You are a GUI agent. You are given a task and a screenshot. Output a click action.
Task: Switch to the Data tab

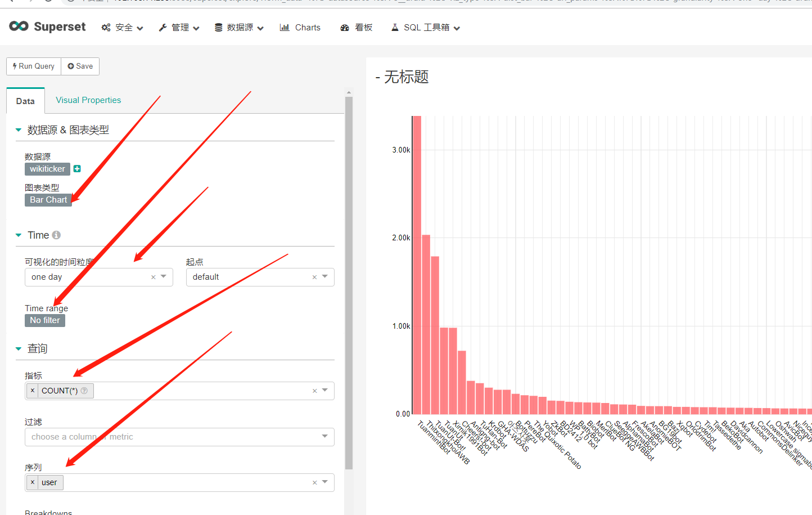(25, 101)
